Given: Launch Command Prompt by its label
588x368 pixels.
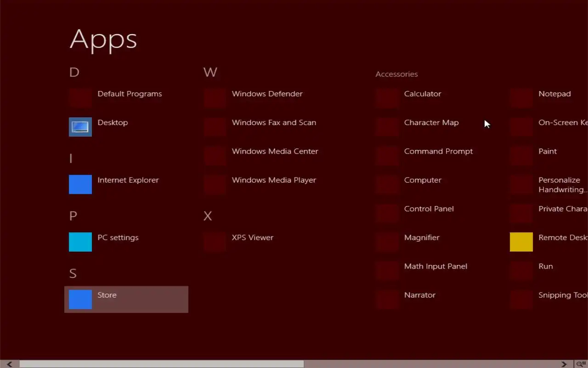Looking at the screenshot, I should pos(438,151).
